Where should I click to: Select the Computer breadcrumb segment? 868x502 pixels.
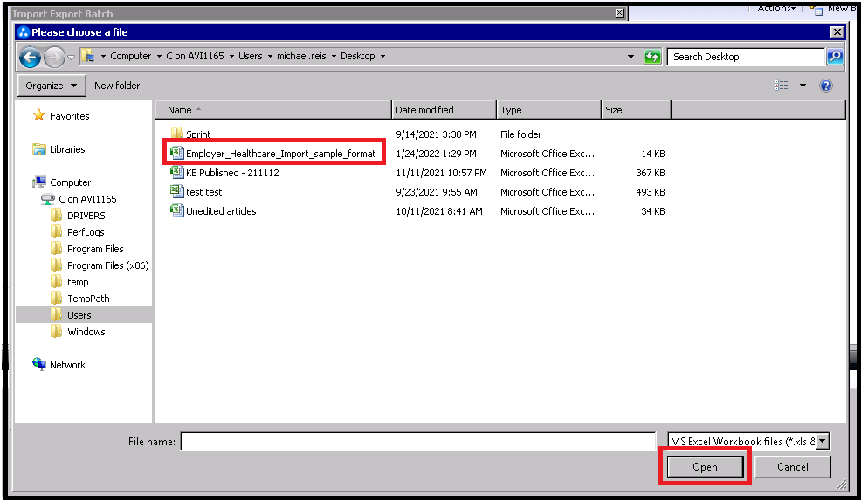[x=131, y=56]
